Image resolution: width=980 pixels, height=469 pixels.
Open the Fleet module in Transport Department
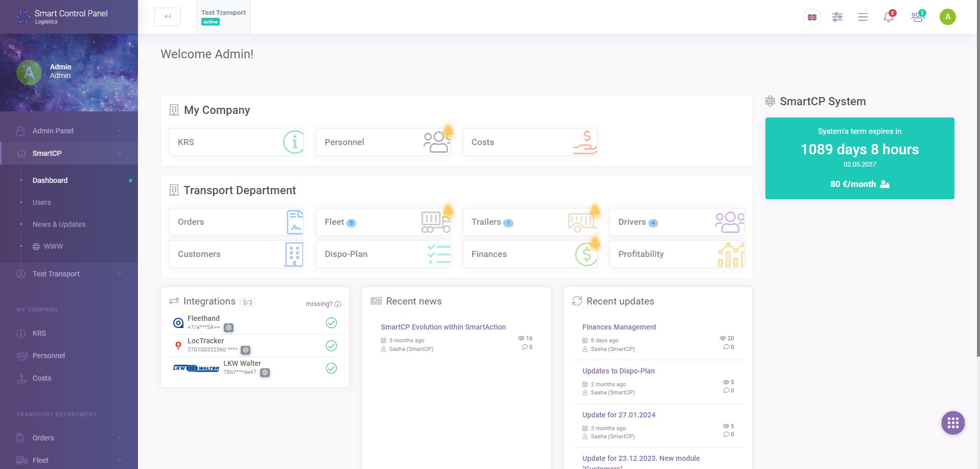(383, 222)
